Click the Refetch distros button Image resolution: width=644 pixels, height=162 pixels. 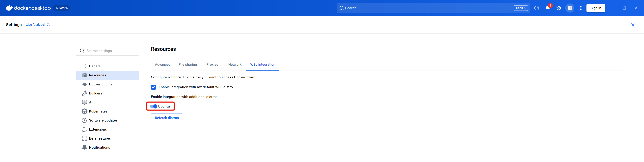click(167, 118)
